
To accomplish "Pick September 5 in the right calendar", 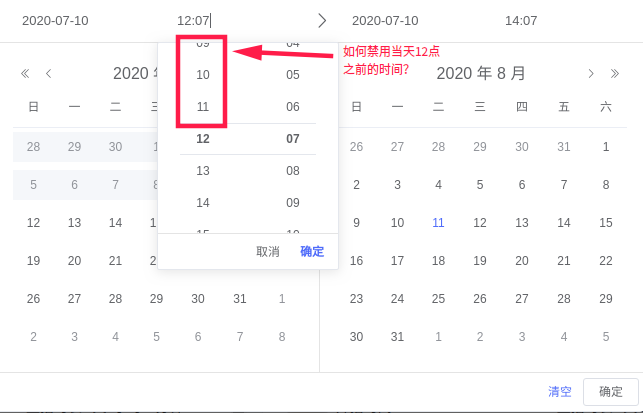I will click(606, 337).
